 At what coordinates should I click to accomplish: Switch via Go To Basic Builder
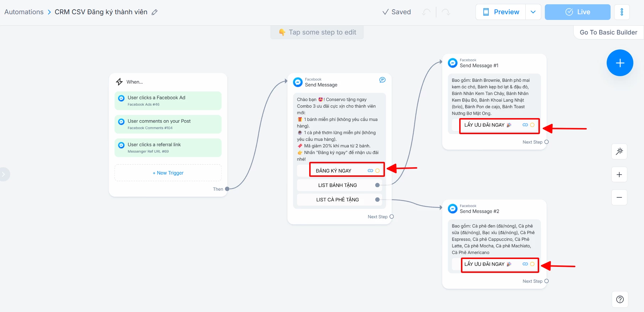[x=608, y=32]
